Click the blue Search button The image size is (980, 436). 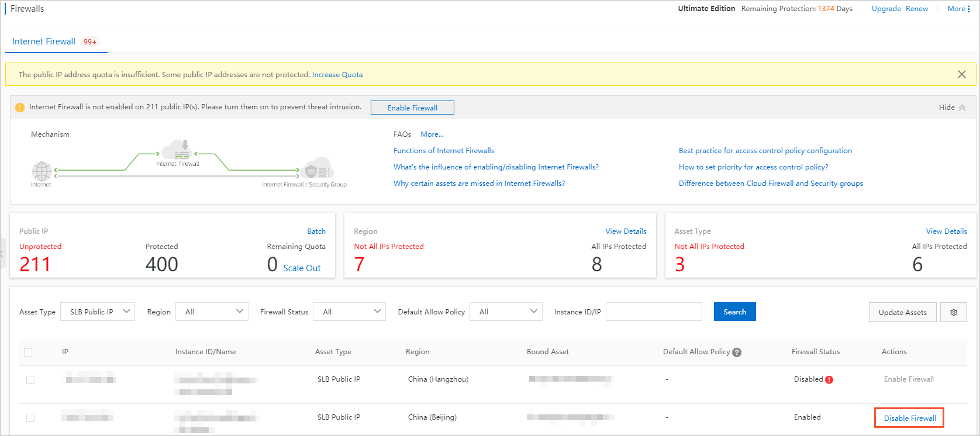(x=734, y=312)
